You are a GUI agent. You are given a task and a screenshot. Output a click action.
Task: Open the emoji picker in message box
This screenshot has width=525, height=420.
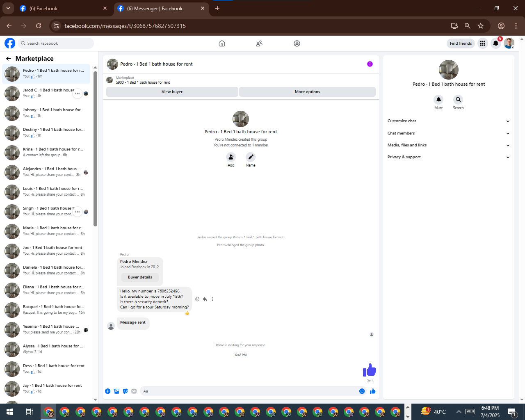pyautogui.click(x=362, y=391)
